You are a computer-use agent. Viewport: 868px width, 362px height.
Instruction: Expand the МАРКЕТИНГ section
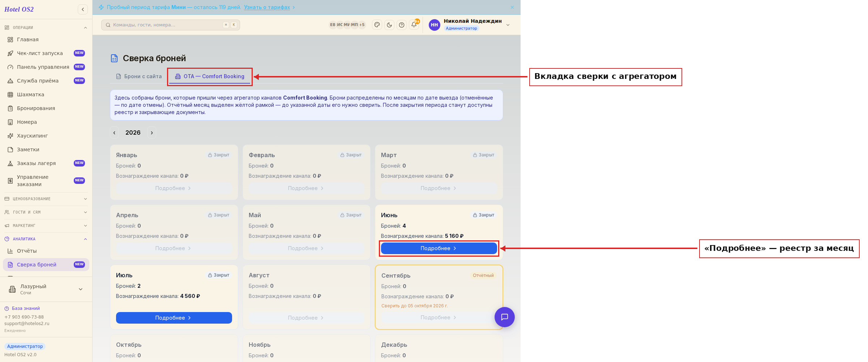coord(46,226)
